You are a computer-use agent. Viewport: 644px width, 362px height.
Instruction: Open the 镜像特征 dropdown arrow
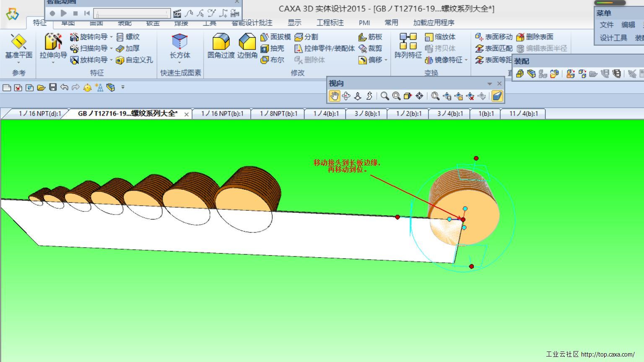click(466, 60)
